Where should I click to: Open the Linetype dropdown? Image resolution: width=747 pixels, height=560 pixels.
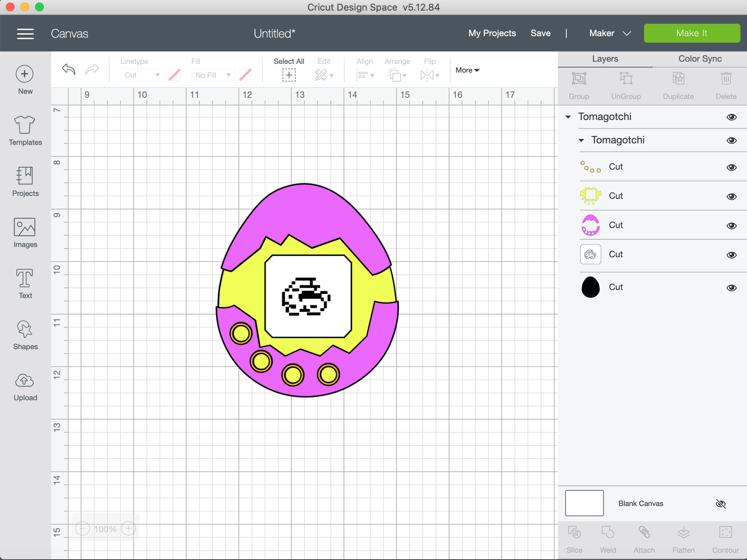[x=142, y=75]
